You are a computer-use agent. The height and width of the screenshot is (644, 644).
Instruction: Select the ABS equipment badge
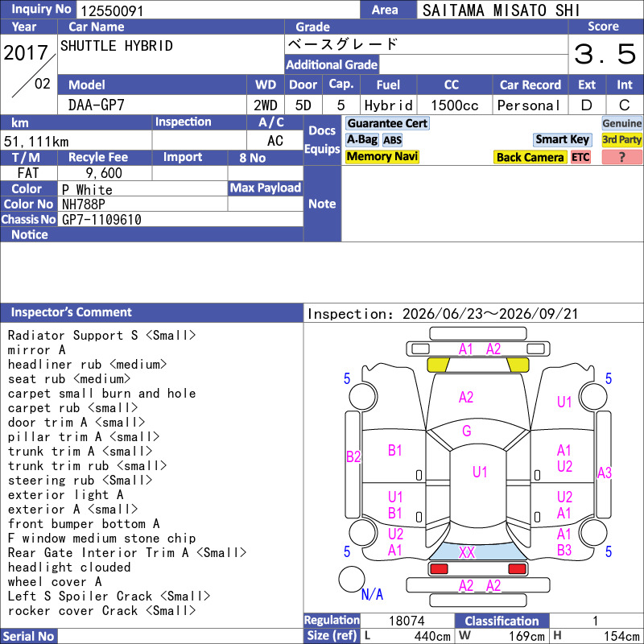[392, 140]
